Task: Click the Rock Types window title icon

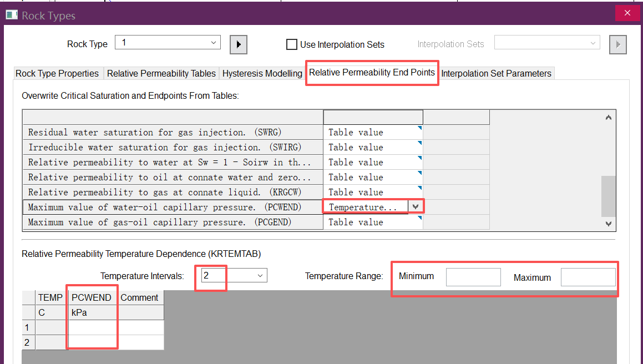Action: 11,16
